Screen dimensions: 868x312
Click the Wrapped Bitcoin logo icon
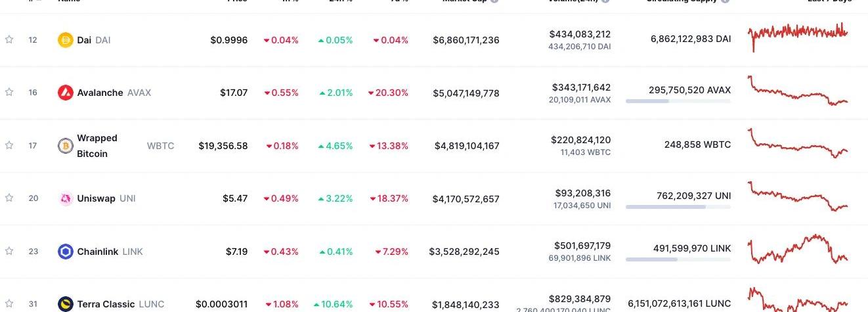(x=66, y=146)
